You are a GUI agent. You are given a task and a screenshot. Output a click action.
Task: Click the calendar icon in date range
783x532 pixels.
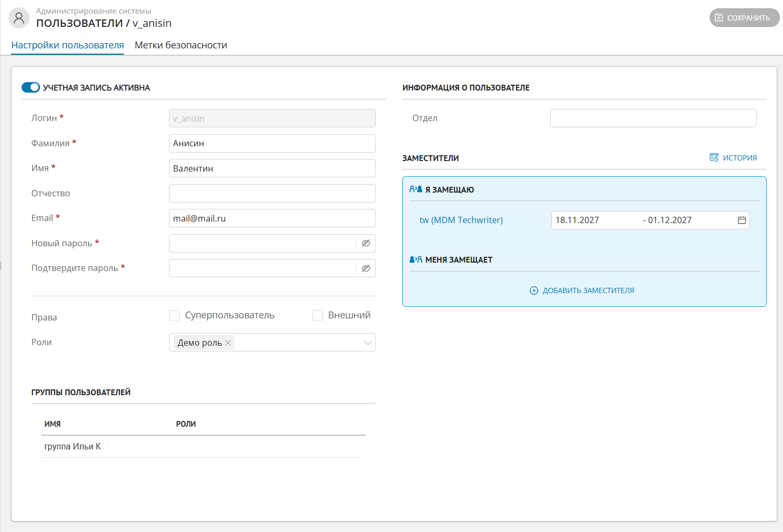(741, 220)
